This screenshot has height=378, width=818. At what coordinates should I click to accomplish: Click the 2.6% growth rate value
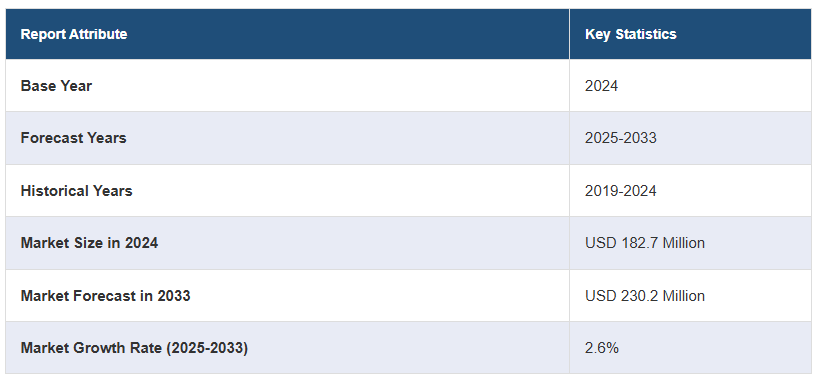pos(602,348)
